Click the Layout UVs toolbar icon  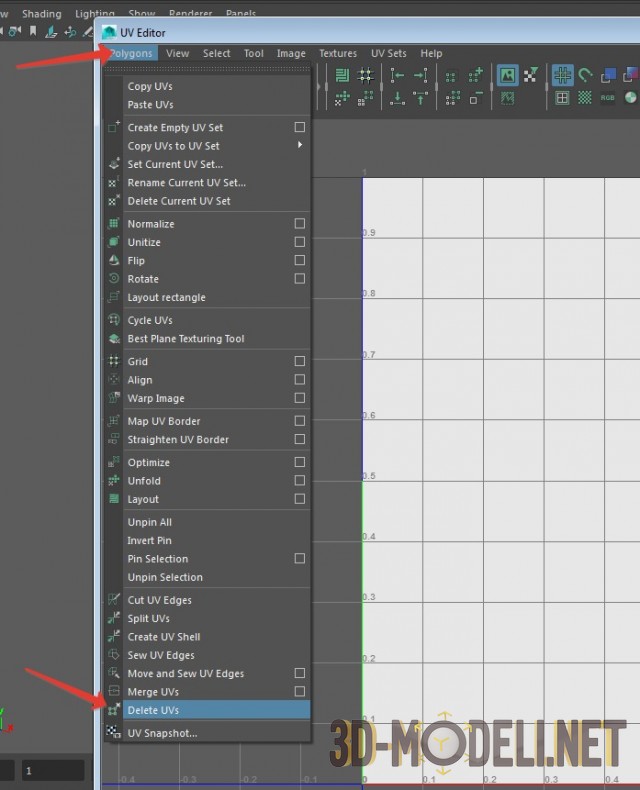tap(342, 76)
